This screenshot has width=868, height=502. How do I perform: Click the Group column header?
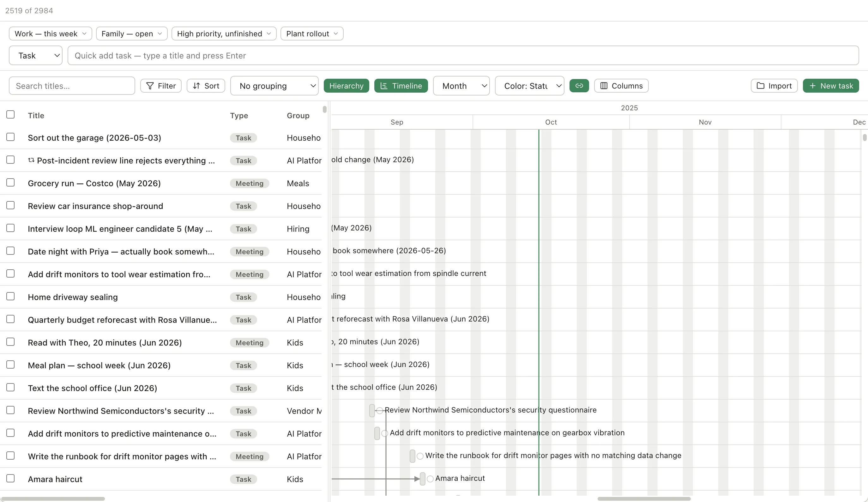pos(298,115)
